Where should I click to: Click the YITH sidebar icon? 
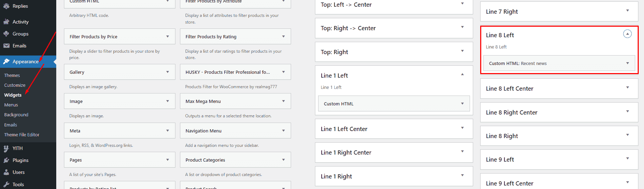click(x=6, y=148)
